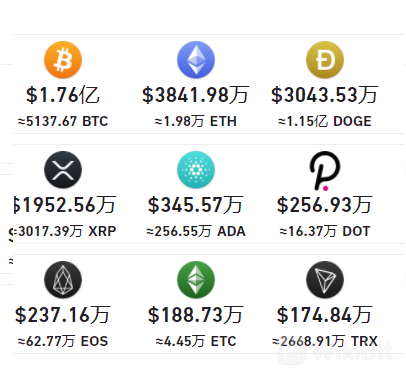
Task: Click the Polkadot P logo icon
Action: coord(325,171)
